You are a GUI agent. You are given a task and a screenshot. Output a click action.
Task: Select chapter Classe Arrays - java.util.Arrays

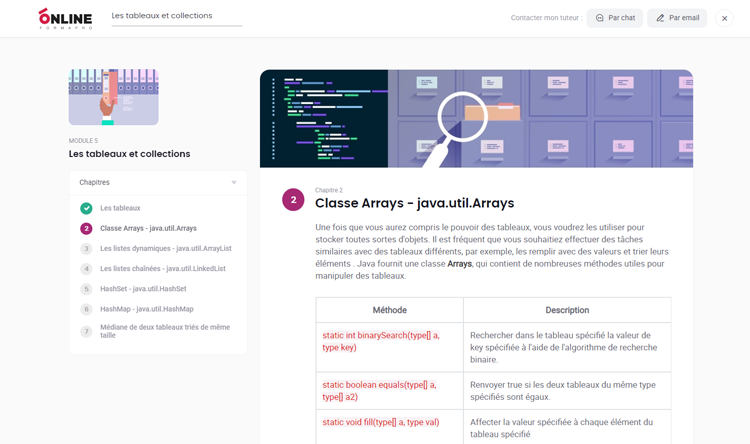pyautogui.click(x=148, y=228)
